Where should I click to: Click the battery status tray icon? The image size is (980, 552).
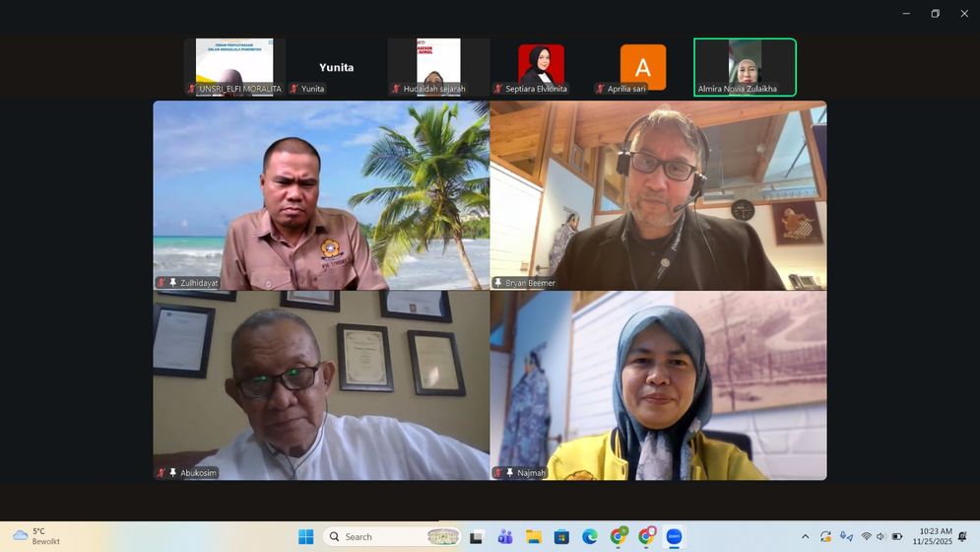tap(897, 536)
